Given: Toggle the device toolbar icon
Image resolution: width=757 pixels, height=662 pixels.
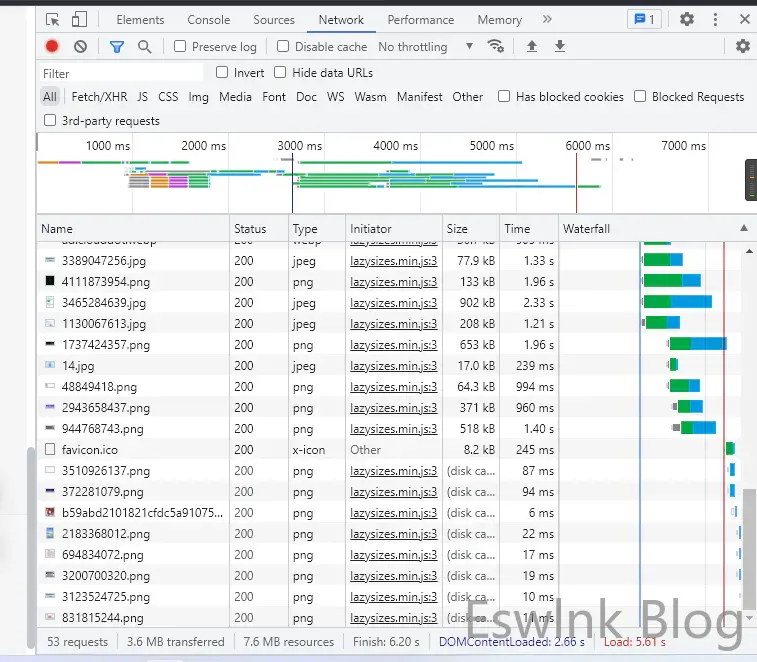Looking at the screenshot, I should coord(79,19).
